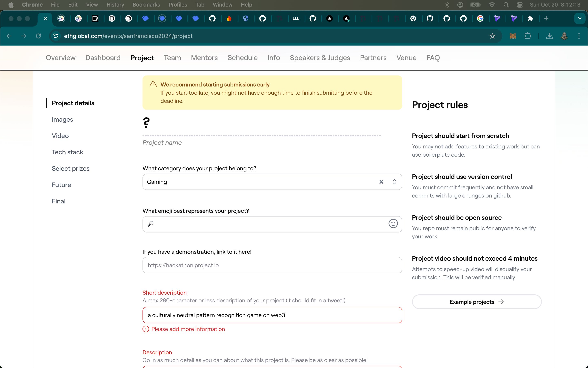Viewport: 588px width, 368px height.
Task: Click the Bluetooth menu bar icon
Action: pyautogui.click(x=447, y=5)
